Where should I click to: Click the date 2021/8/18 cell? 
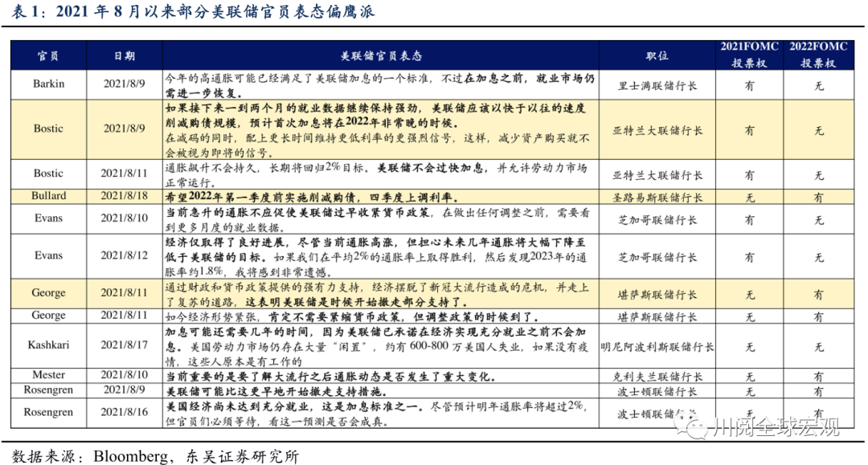pos(124,196)
